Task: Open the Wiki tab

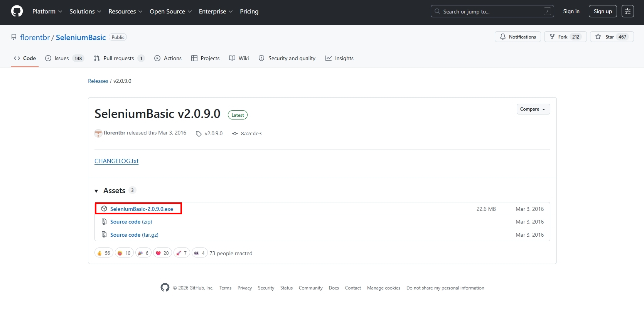Action: point(239,58)
